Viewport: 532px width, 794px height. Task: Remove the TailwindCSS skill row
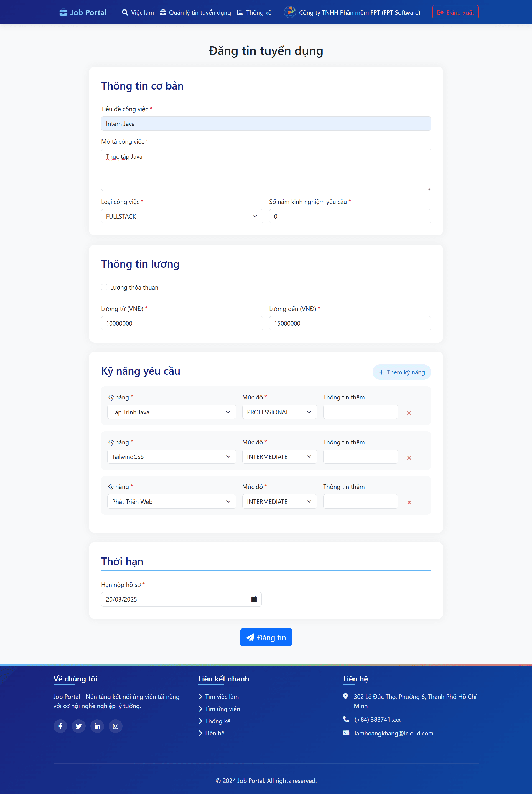(409, 457)
